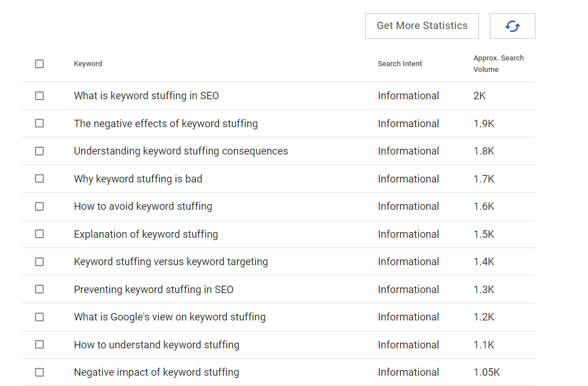Click keyword 'How to understand keyword stuffing'

pyautogui.click(x=156, y=345)
